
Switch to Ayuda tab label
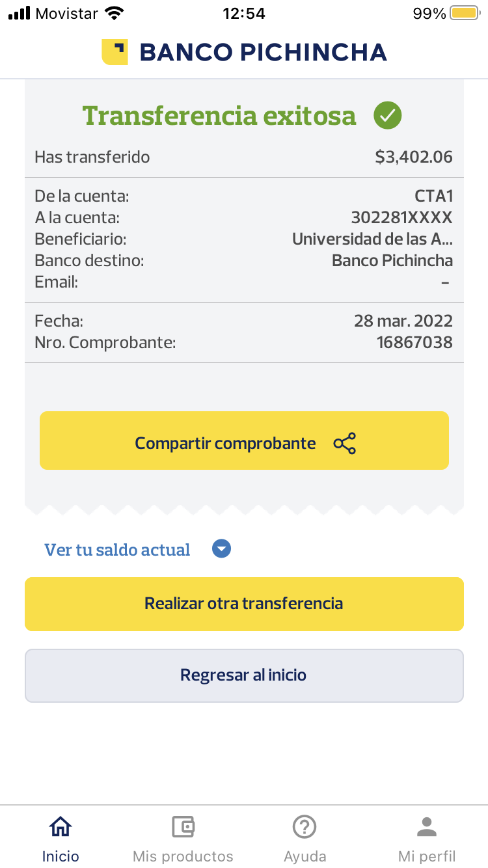pos(305,856)
